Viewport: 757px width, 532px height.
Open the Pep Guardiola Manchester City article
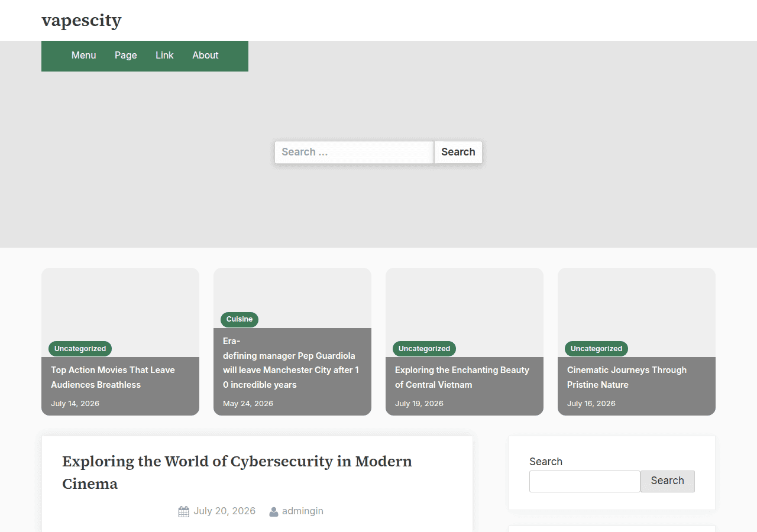291,363
